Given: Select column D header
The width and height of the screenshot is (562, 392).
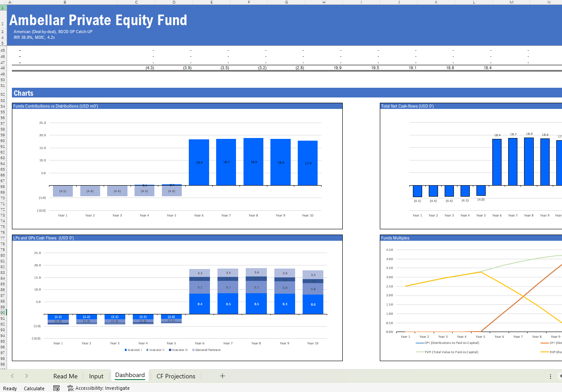Looking at the screenshot, I should [x=174, y=2].
